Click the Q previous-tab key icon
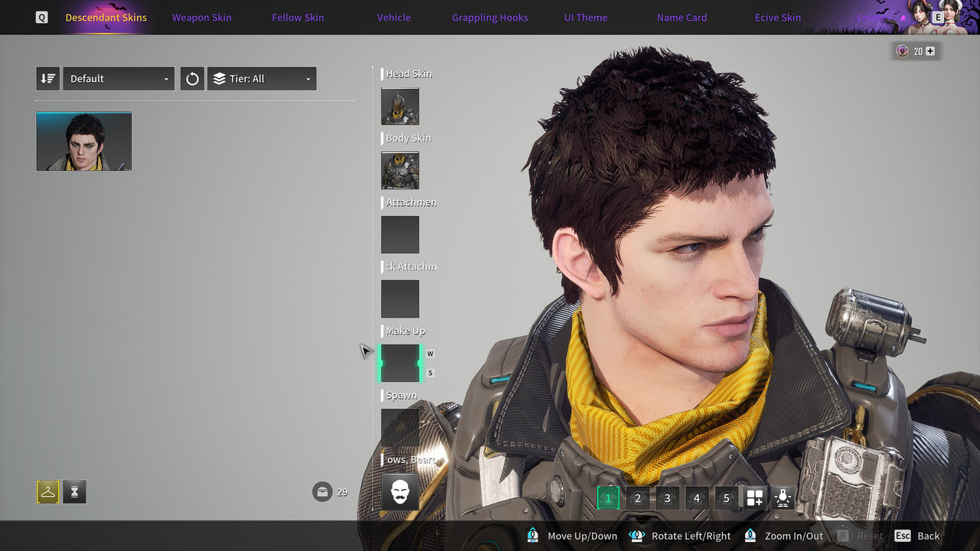980x551 pixels. click(41, 17)
